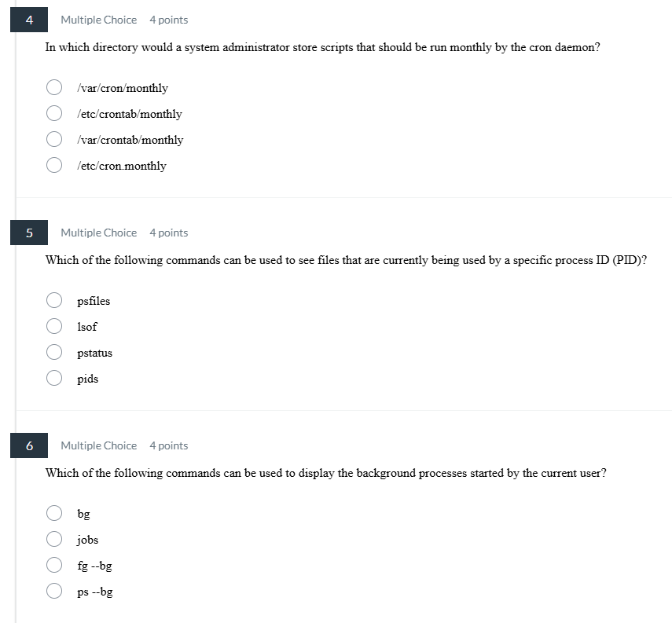Image resolution: width=672 pixels, height=623 pixels.
Task: Choose psfiles for question 5
Action: (x=53, y=300)
